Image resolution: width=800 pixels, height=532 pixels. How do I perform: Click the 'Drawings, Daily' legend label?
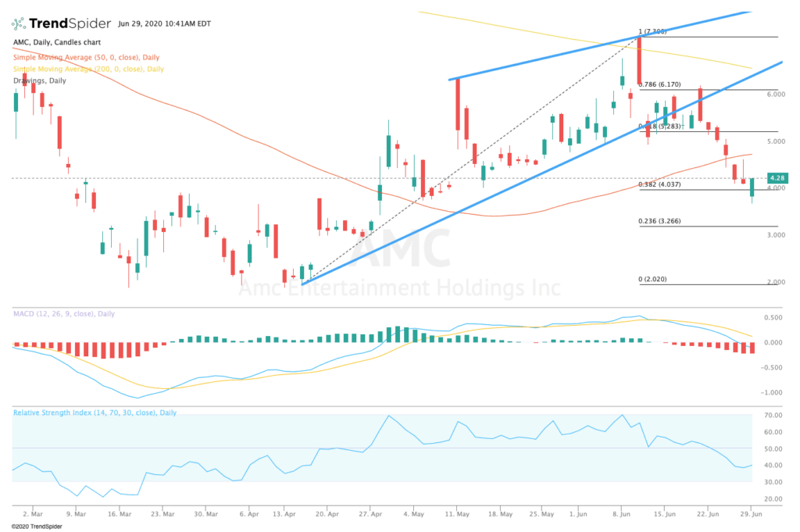click(39, 80)
